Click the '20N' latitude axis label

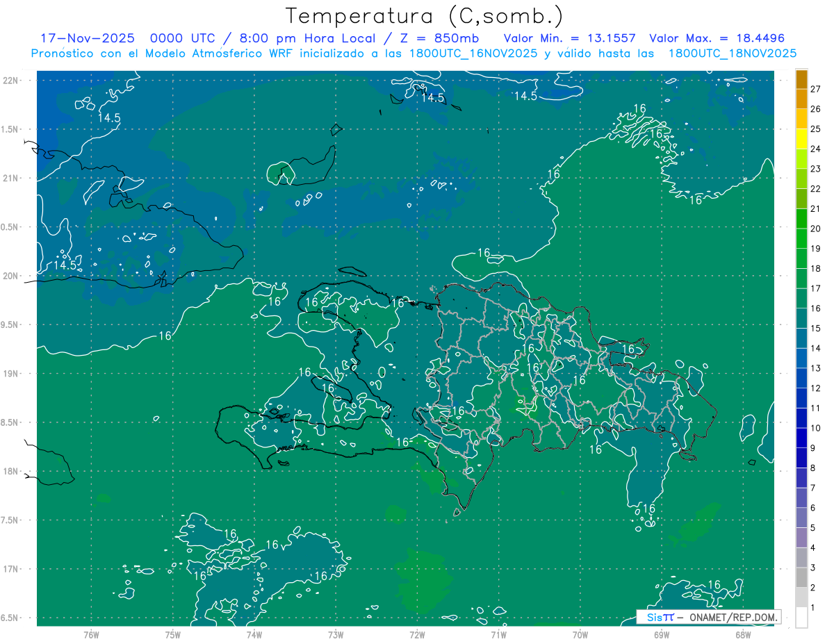pyautogui.click(x=11, y=276)
